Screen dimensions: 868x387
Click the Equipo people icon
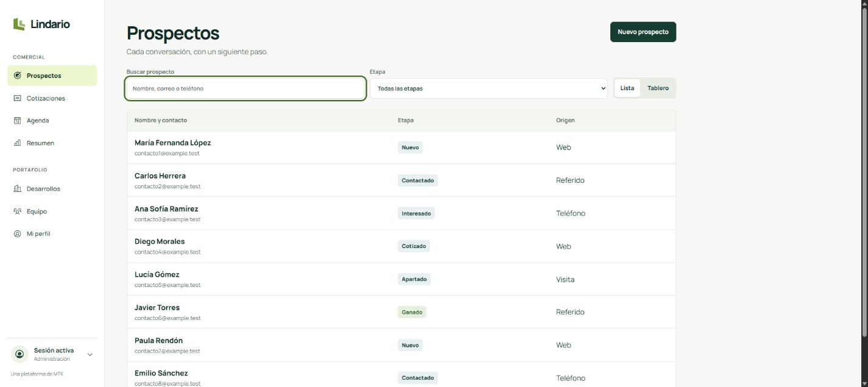[x=17, y=211]
